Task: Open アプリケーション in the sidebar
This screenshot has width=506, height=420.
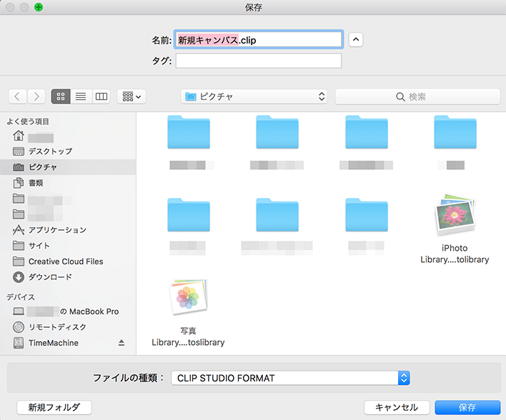Action: [57, 230]
